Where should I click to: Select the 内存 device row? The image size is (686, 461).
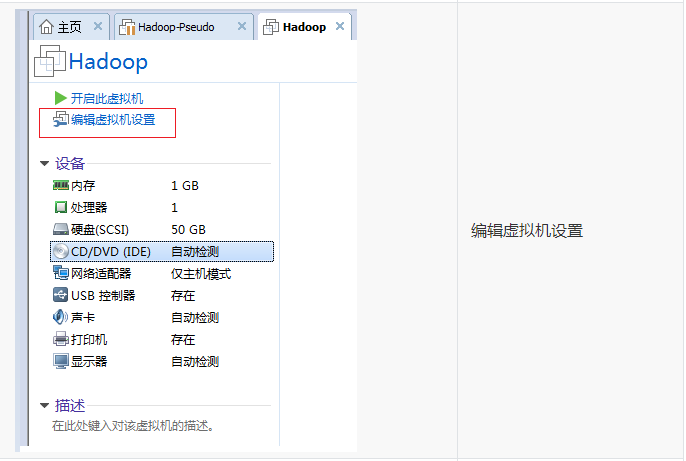point(161,185)
